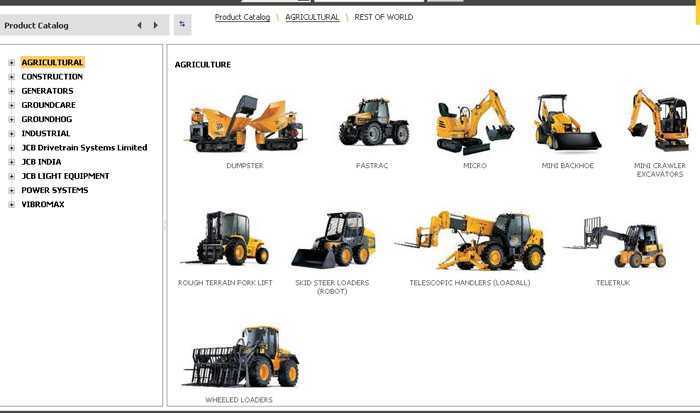Select JCB INDIA in the tree
700x413 pixels.
(x=41, y=162)
